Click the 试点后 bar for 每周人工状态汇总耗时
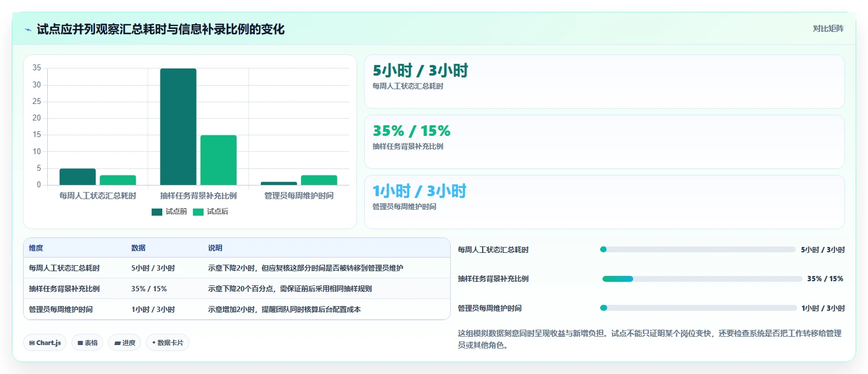Image resolution: width=868 pixels, height=374 pixels. pyautogui.click(x=118, y=180)
